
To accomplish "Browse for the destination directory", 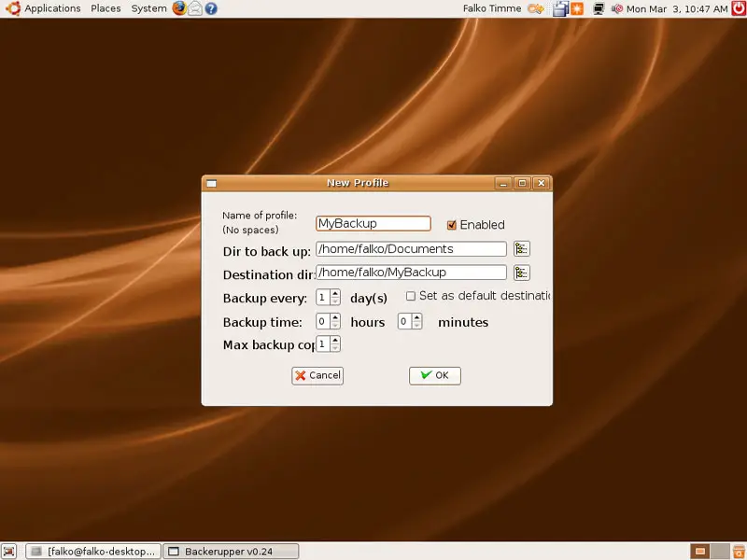I will pyautogui.click(x=522, y=273).
